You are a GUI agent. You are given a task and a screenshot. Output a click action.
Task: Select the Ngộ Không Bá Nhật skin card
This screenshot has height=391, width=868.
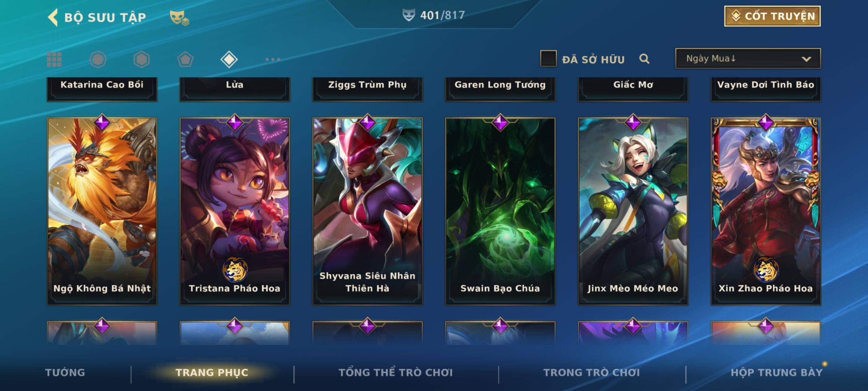pyautogui.click(x=102, y=211)
